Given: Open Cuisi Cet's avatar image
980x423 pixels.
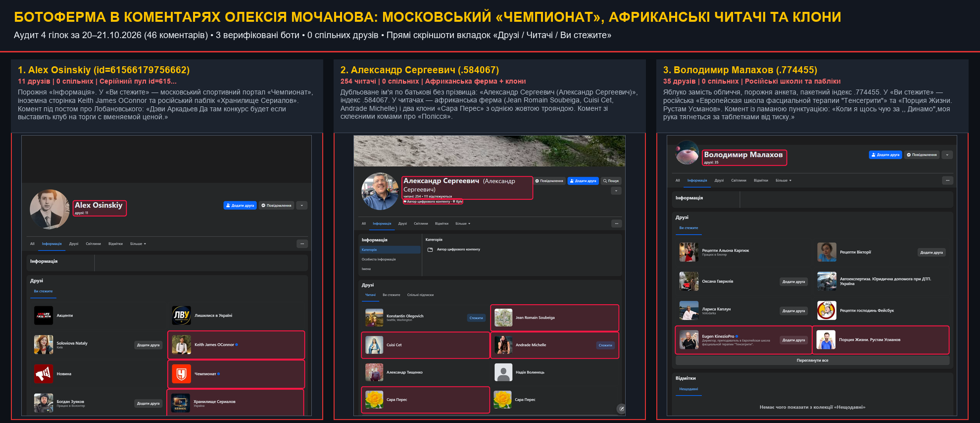Looking at the screenshot, I should tap(374, 345).
